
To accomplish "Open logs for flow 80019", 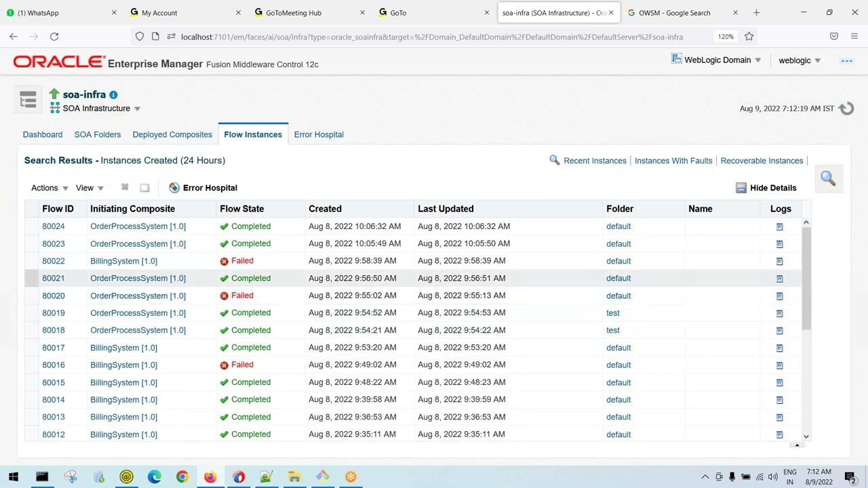I will point(780,313).
